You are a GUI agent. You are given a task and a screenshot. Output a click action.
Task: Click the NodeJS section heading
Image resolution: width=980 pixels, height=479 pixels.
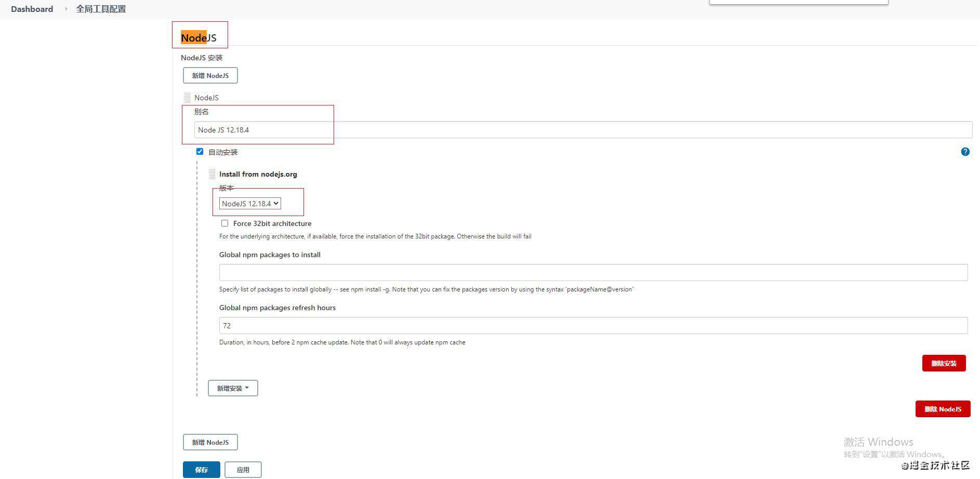pyautogui.click(x=198, y=37)
